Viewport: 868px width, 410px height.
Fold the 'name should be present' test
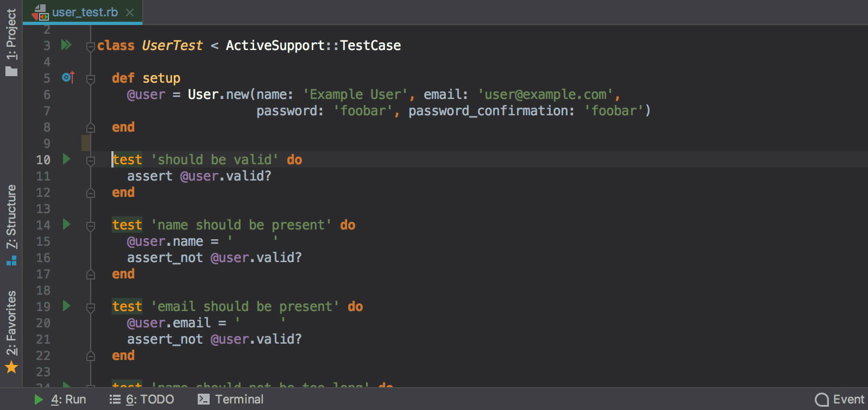(x=91, y=226)
